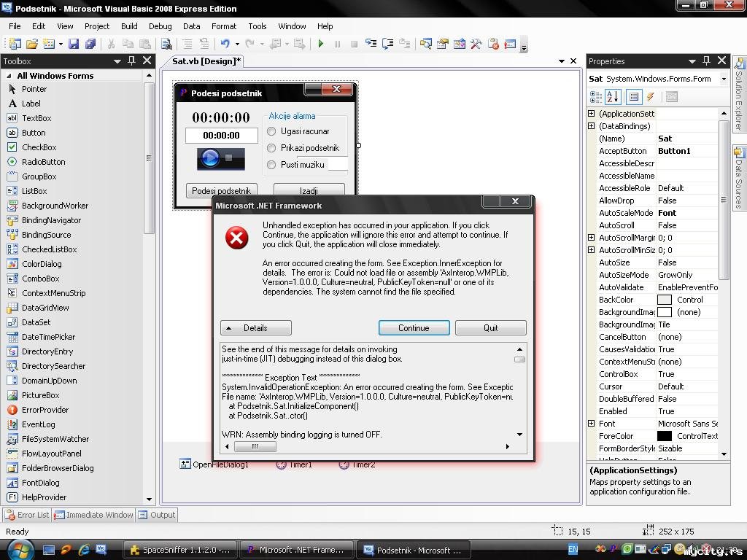Click the 00:00:00 text box on the form
Screen dimensions: 747x560
pyautogui.click(x=222, y=135)
